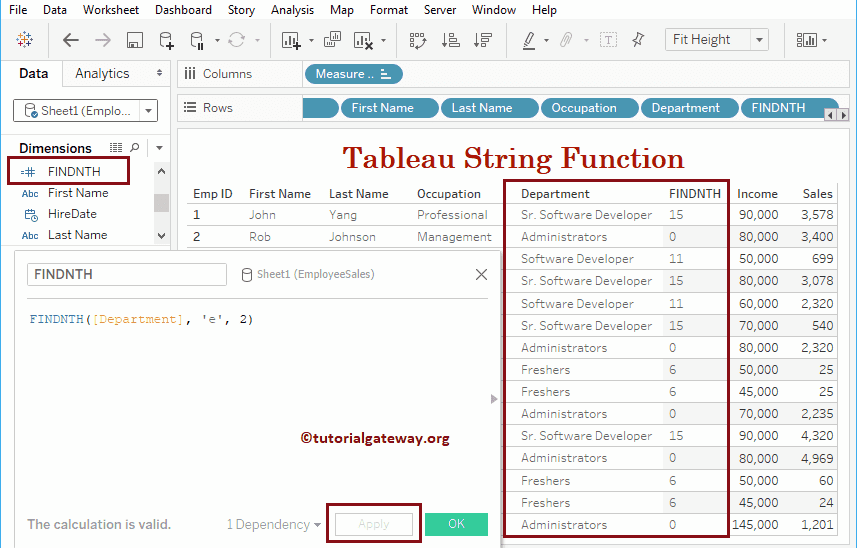
Task: Click the Redo forward arrow
Action: 102,40
